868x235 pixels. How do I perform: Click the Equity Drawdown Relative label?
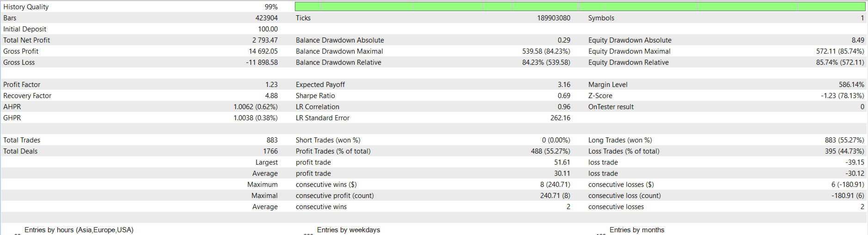[628, 62]
